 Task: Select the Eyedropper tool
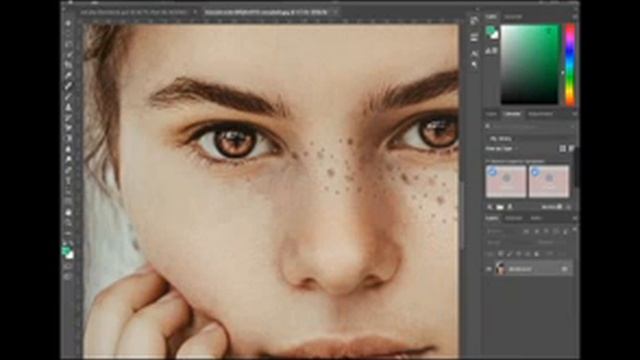(68, 76)
